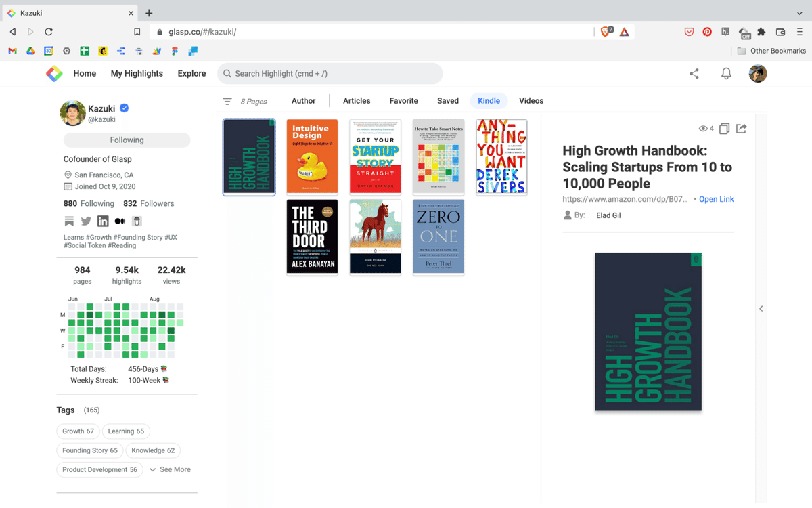Switch to the Videos tab
This screenshot has height=508, width=812.
coord(531,101)
